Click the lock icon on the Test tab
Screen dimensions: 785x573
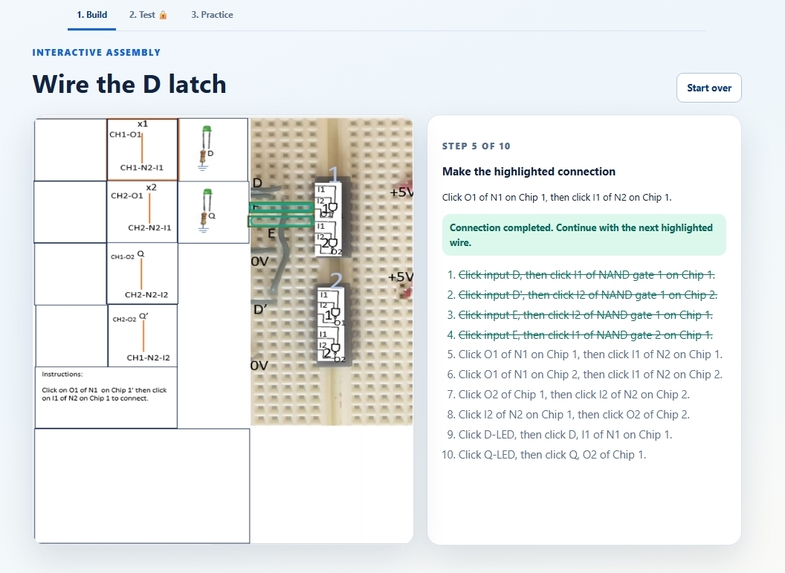[x=163, y=15]
